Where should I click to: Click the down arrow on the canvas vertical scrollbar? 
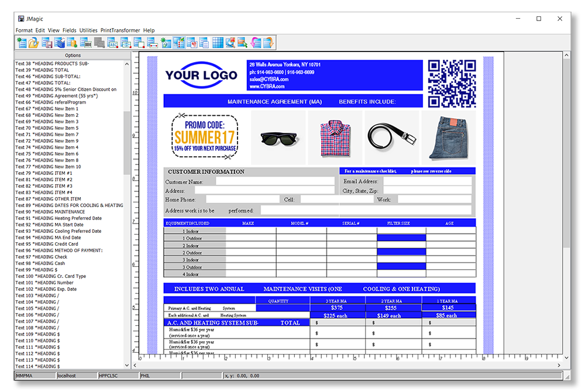566,358
